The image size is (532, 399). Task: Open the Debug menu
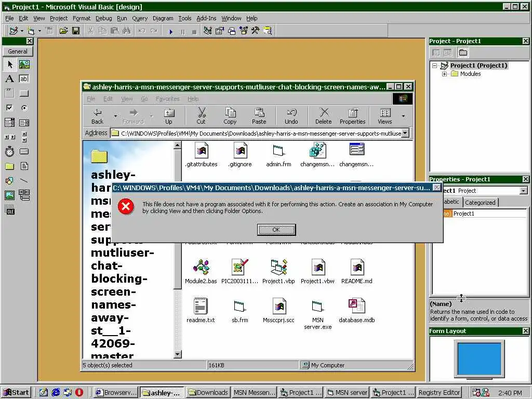pos(103,18)
